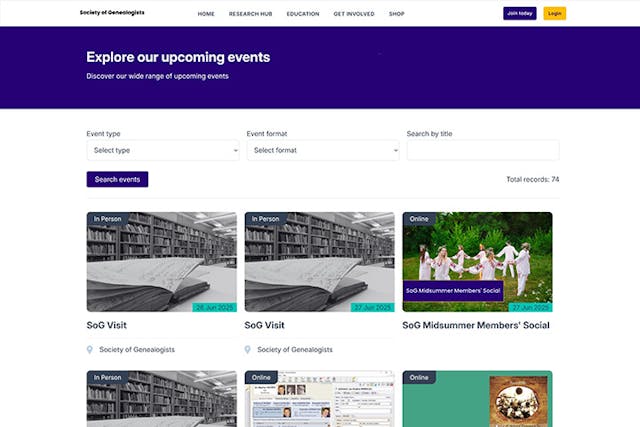The image size is (640, 427).
Task: Click the location pin under first SoG Visit
Action: pyautogui.click(x=90, y=349)
